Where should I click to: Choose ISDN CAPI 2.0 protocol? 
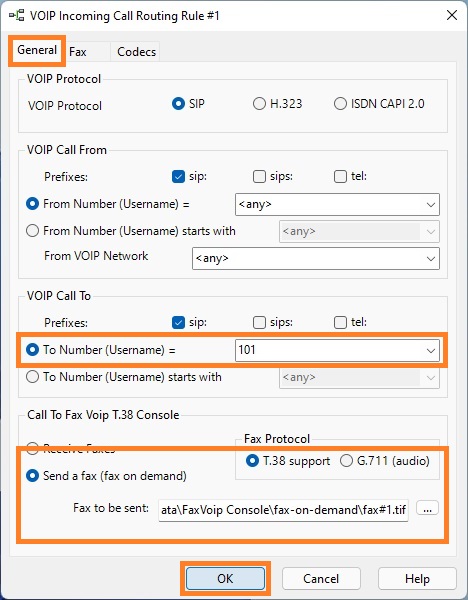pyautogui.click(x=340, y=104)
